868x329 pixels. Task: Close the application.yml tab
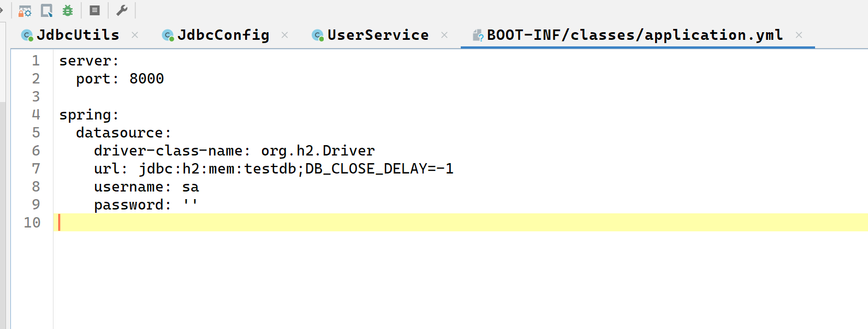pos(799,35)
